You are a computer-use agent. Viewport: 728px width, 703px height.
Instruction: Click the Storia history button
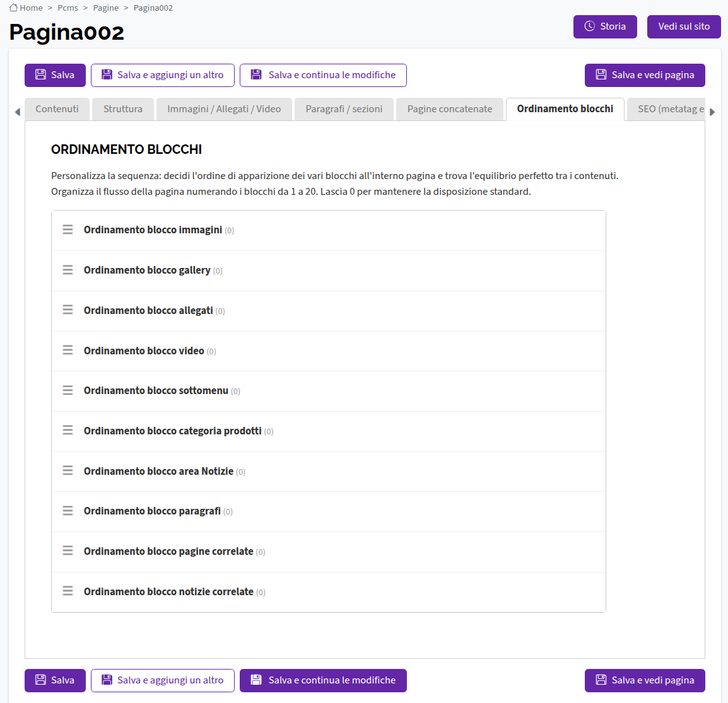coord(605,26)
